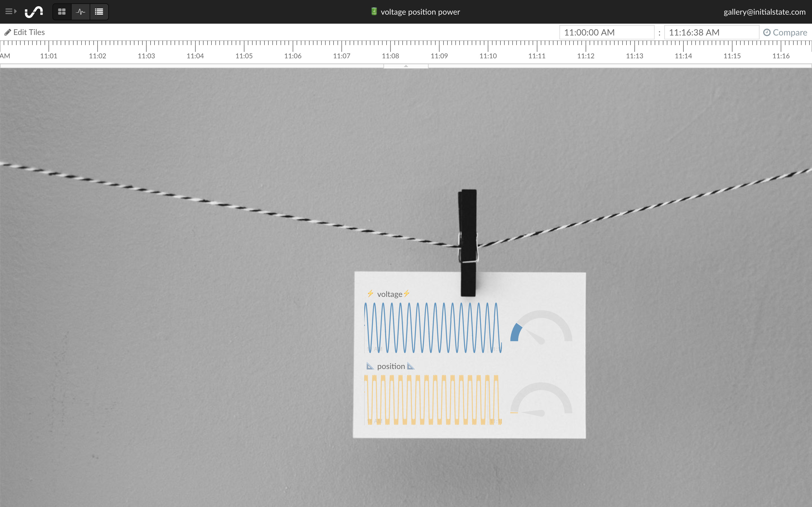Viewport: 812px width, 507px height.
Task: Click the lightning icon beside the voltage label
Action: 370,293
